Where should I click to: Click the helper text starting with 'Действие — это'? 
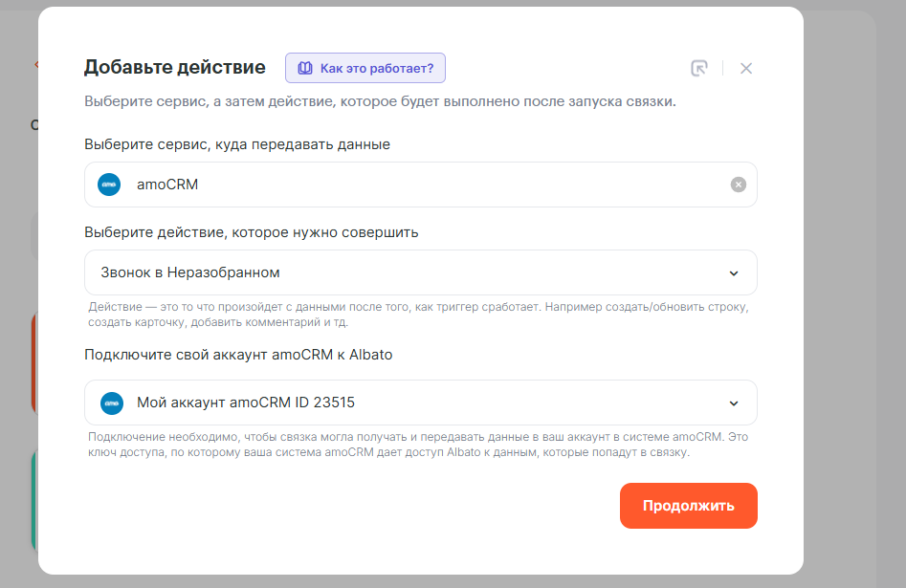(417, 315)
